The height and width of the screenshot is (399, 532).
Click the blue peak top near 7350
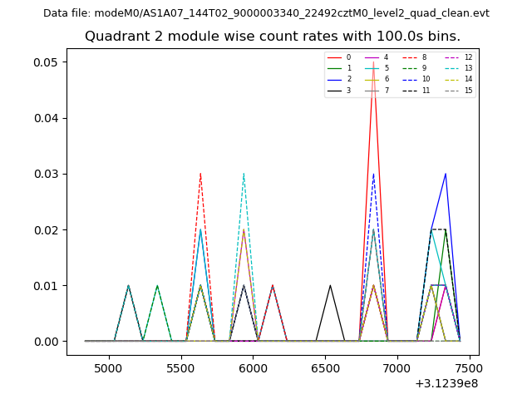coord(446,175)
